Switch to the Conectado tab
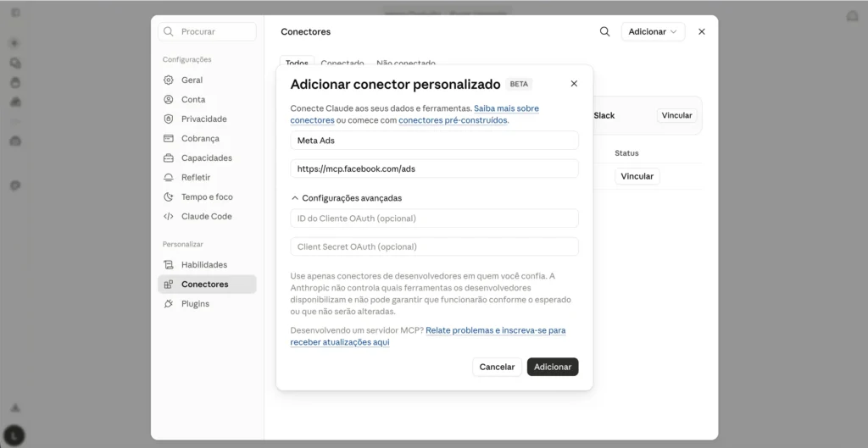Screen dimensions: 868x448 [x=342, y=63]
